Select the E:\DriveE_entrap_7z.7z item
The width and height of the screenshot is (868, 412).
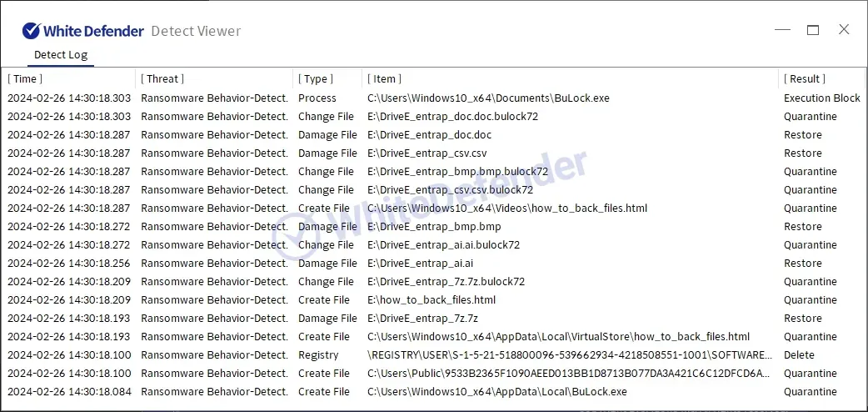[x=422, y=318]
